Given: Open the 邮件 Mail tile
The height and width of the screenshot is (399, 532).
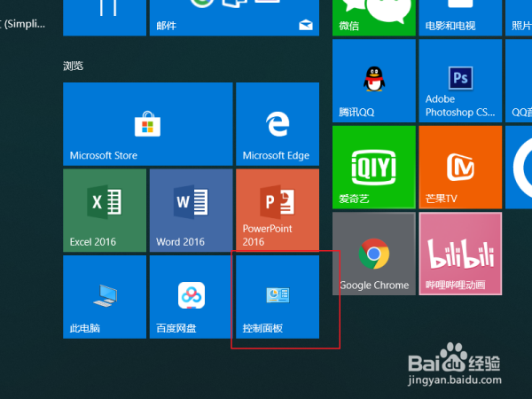Looking at the screenshot, I should tap(234, 18).
